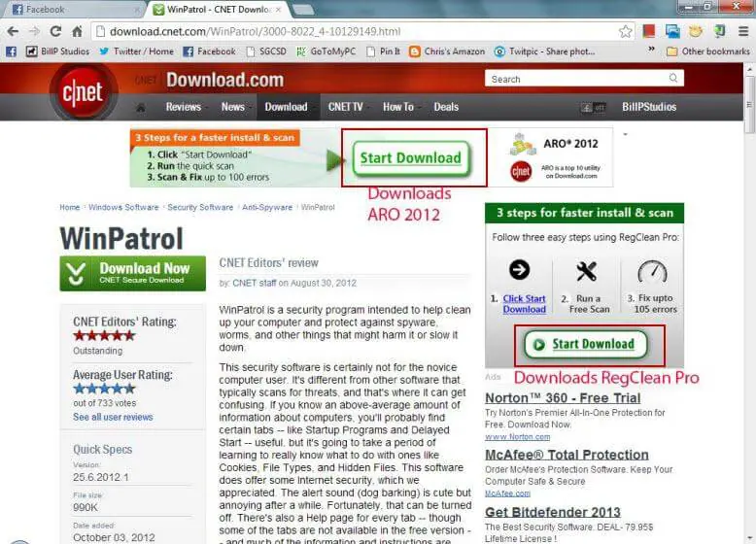Click the ARO 2012 Start Download button
The image size is (756, 544).
pos(411,158)
